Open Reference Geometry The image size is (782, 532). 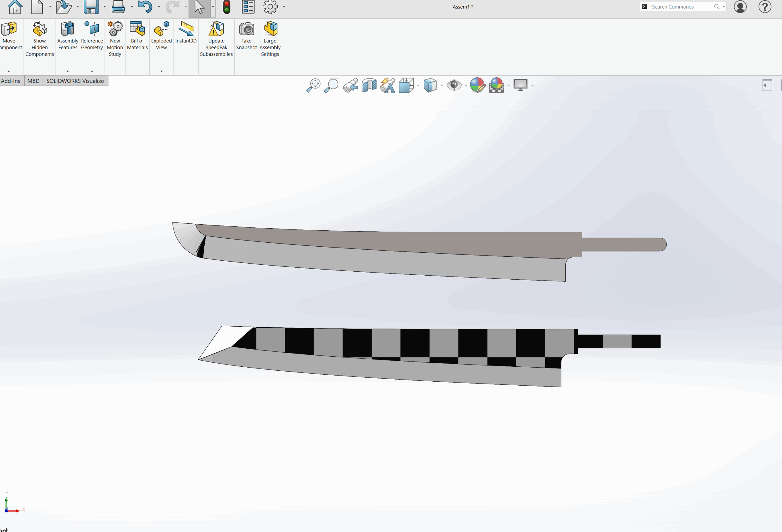tap(92, 36)
